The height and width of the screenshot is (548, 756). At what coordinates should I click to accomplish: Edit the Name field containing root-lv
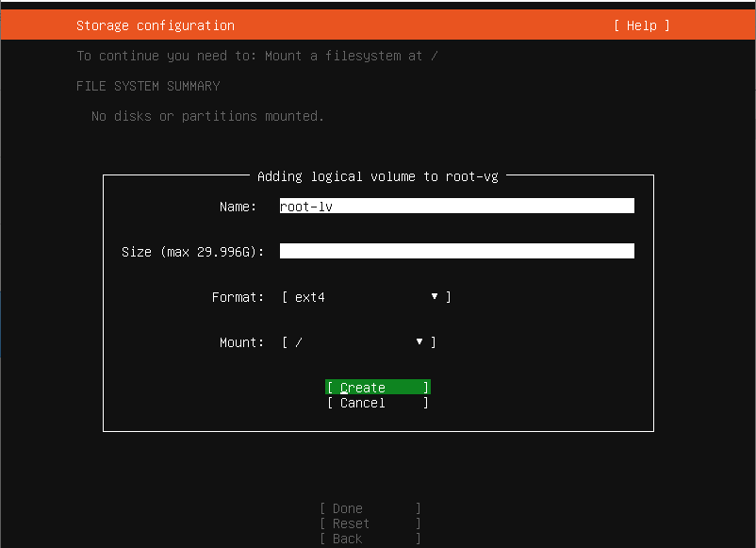click(456, 206)
